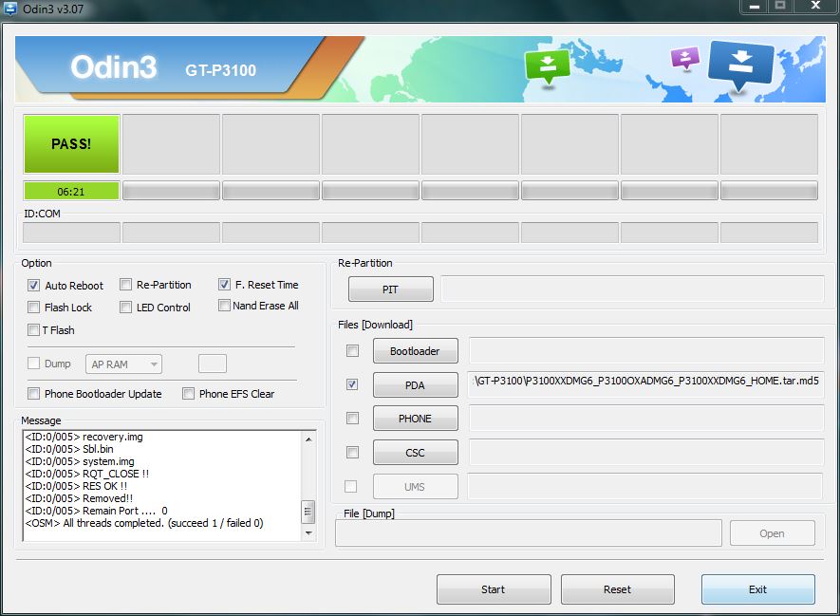Tick the checkbox beside Bootloader button
Screen dimensions: 840x616
(x=352, y=351)
